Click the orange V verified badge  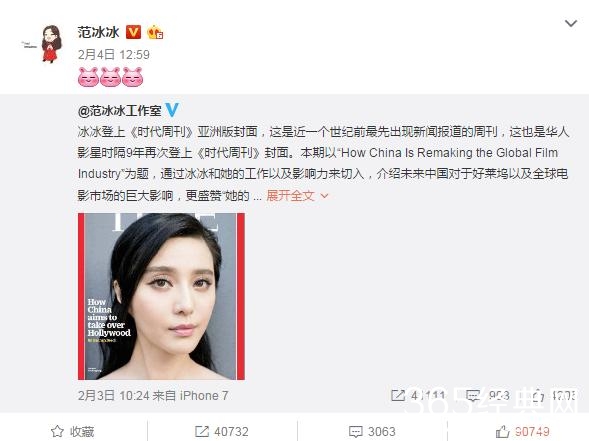click(x=133, y=32)
